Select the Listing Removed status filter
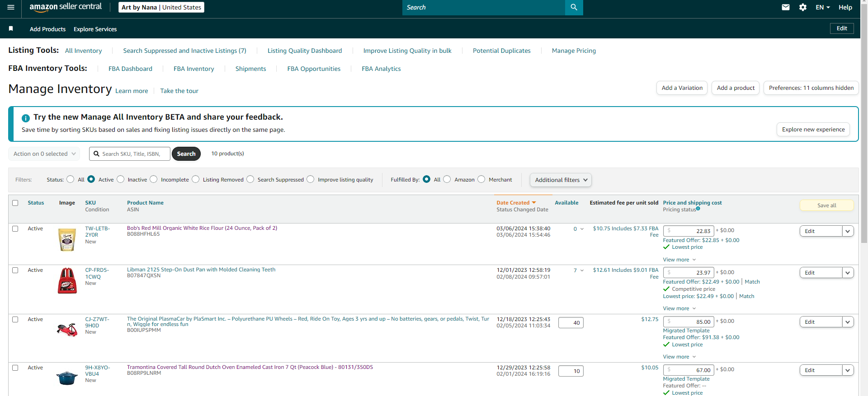Screen dimensions: 868x396 click(195, 179)
